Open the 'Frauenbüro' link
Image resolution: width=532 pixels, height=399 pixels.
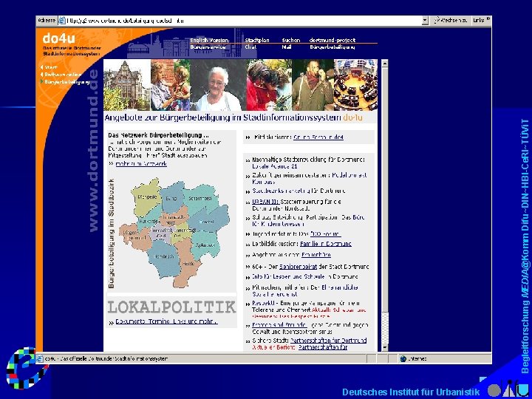tap(316, 254)
